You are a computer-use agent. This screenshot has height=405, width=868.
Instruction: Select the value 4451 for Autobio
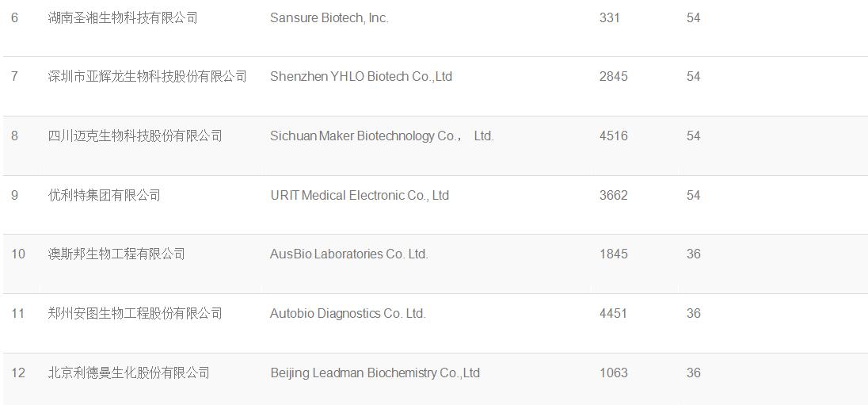pos(613,313)
